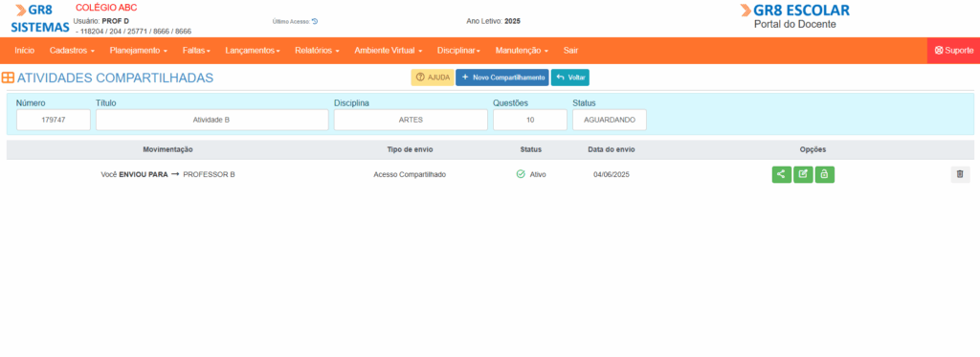The image size is (980, 357).
Task: Open the Manutenção dropdown
Action: coord(522,51)
